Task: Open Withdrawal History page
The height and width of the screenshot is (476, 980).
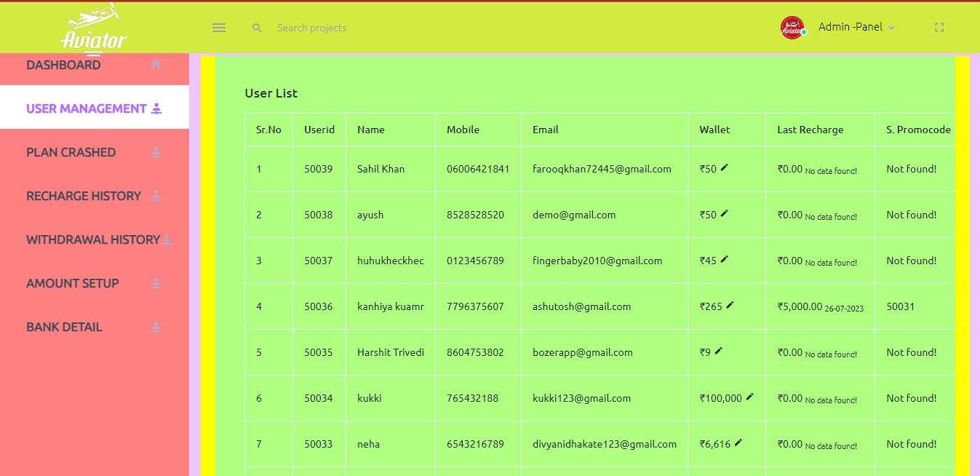Action: (x=93, y=239)
